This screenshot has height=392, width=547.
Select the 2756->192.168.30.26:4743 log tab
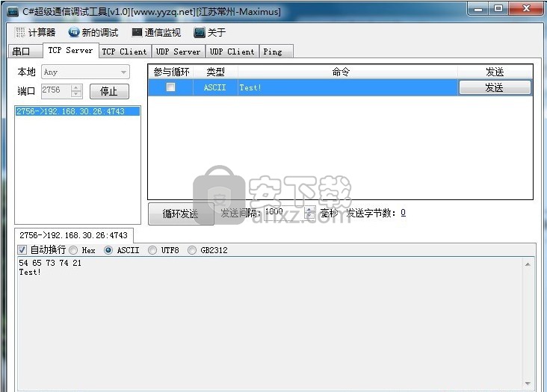[x=74, y=235]
